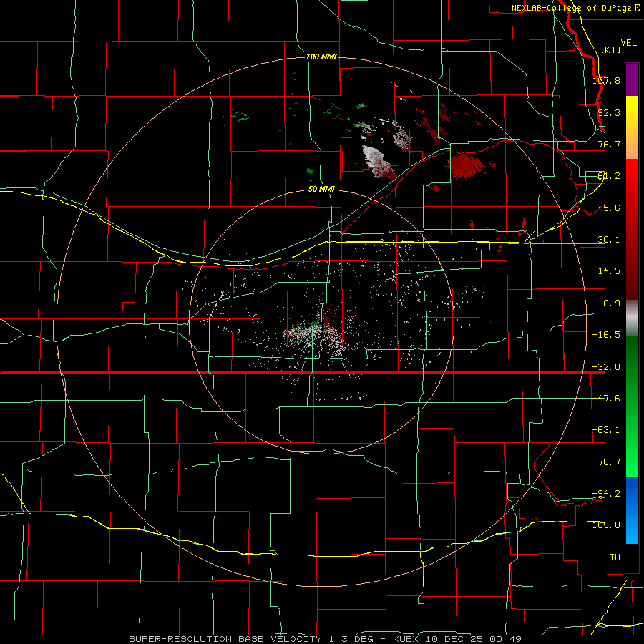The image size is (644, 644).
Task: Select the -78.7 scale value
Action: pyautogui.click(x=606, y=462)
